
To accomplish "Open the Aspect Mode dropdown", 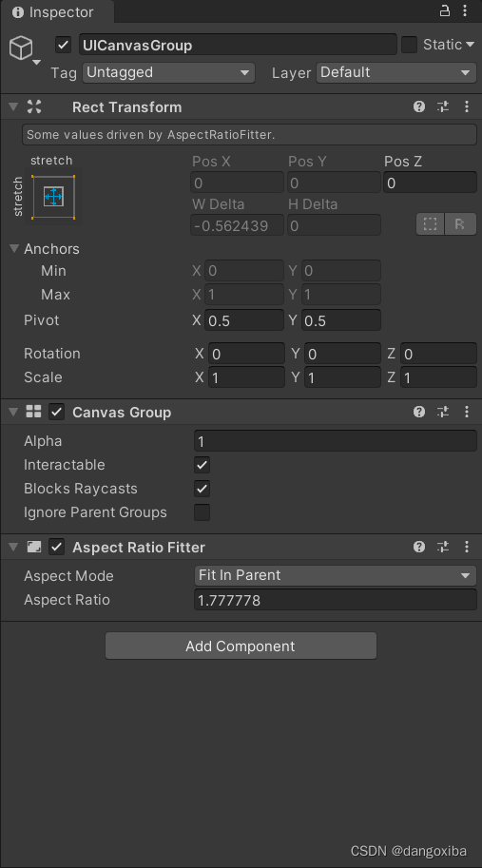I will pos(336,576).
